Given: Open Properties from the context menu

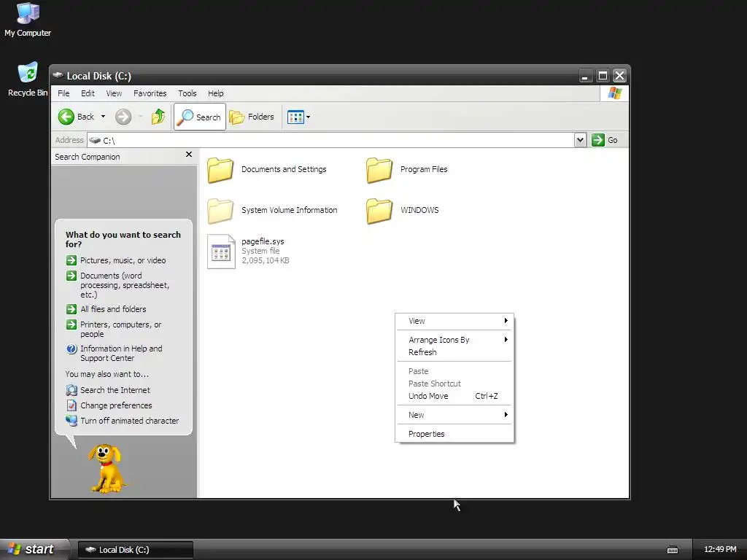Looking at the screenshot, I should point(455,434).
